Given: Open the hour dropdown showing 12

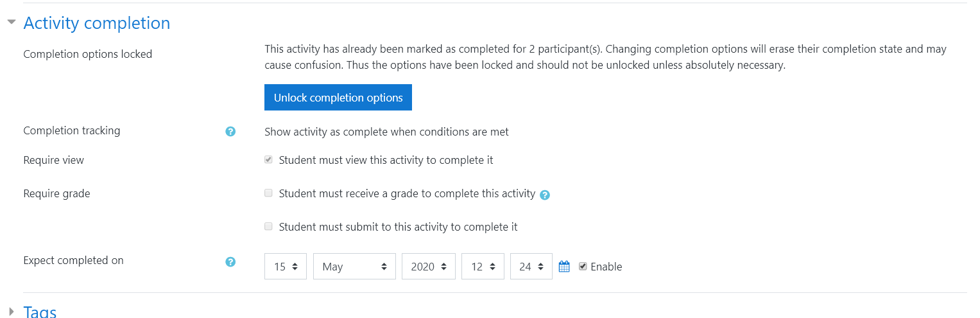Looking at the screenshot, I should pos(483,267).
